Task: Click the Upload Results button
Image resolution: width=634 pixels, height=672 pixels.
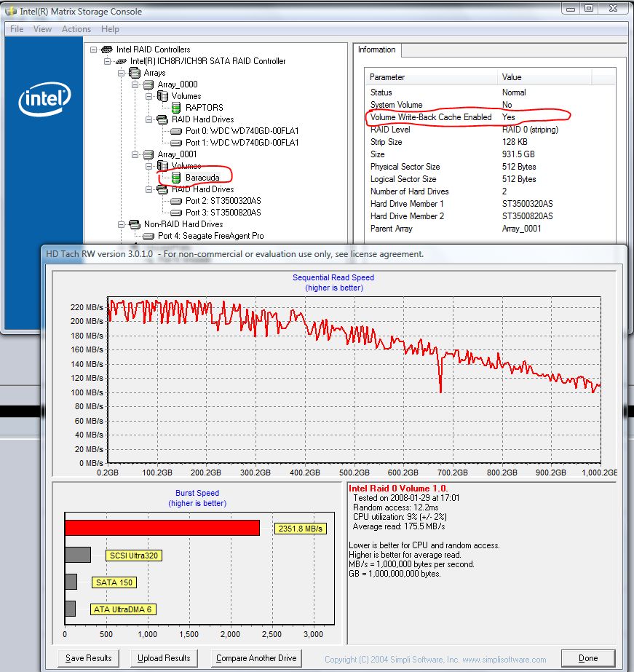Action: (x=164, y=658)
